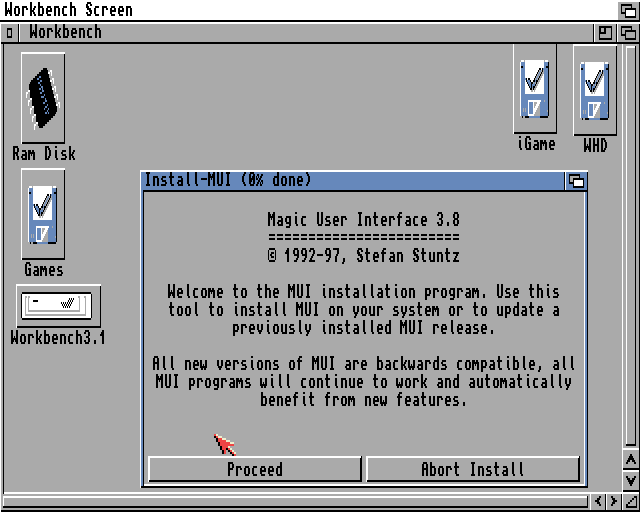
Task: Click the Install-MUI window title bar
Action: [x=350, y=181]
